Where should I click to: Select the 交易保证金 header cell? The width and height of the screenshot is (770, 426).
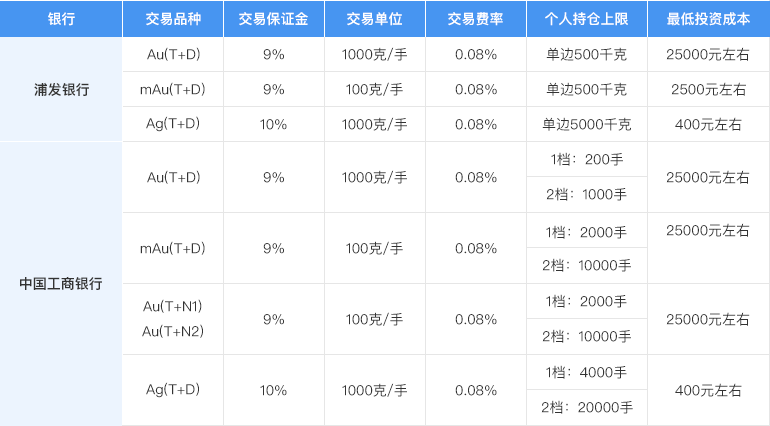(x=274, y=19)
